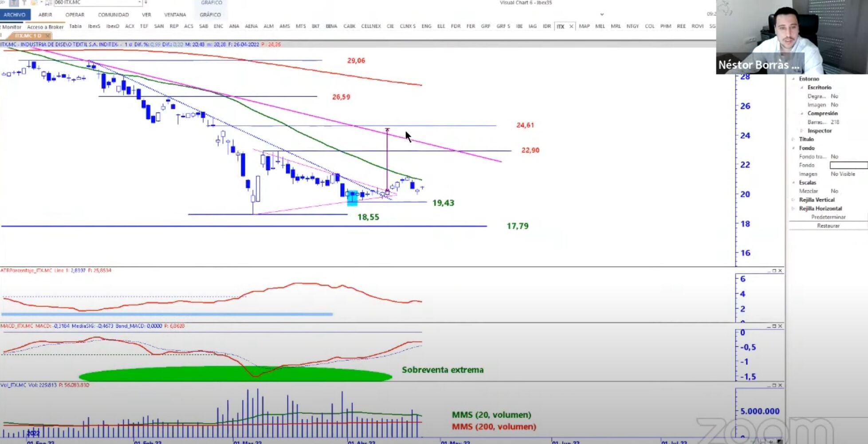Image resolution: width=868 pixels, height=444 pixels.
Task: Select the MMS (20, volumen) legend text
Action: coord(491,415)
